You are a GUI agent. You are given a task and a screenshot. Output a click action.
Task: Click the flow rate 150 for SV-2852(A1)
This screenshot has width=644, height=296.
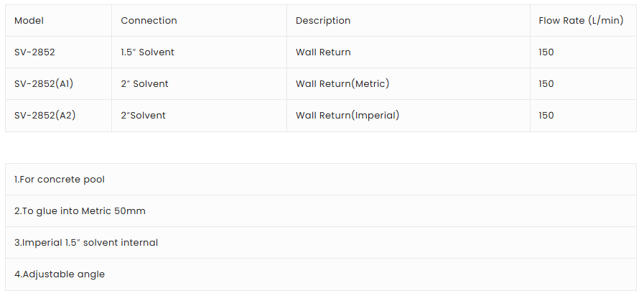click(546, 84)
